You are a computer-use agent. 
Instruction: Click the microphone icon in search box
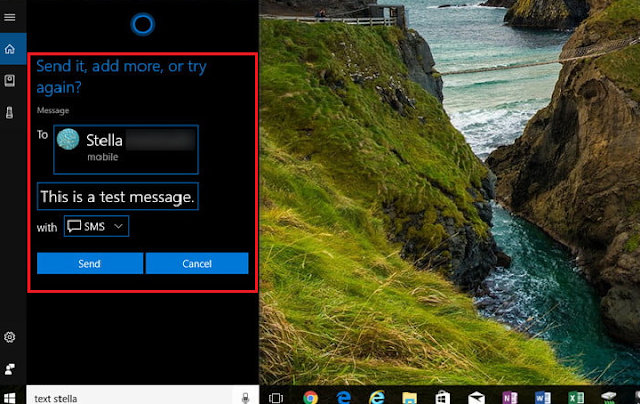click(245, 398)
